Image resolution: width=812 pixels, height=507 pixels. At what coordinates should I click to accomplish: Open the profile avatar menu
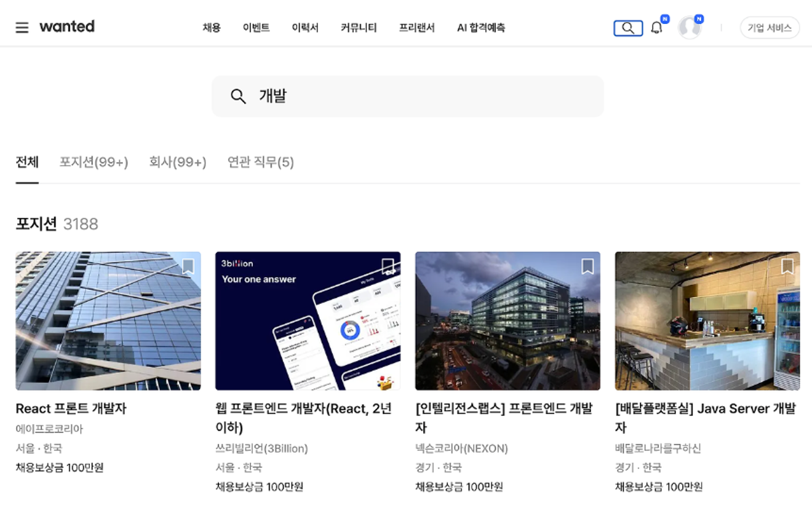point(690,28)
